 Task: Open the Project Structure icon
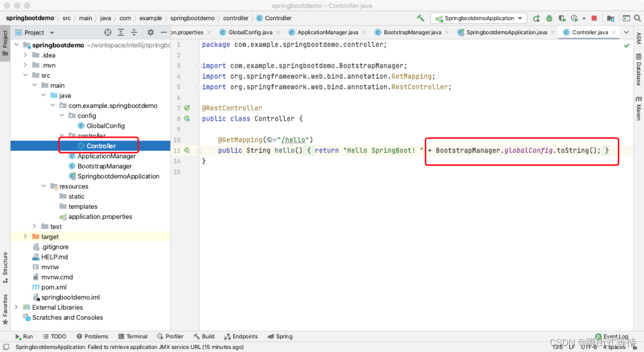coord(610,18)
